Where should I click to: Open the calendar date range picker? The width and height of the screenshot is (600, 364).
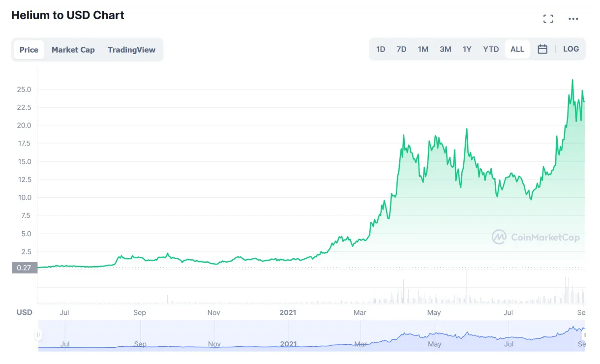point(542,49)
